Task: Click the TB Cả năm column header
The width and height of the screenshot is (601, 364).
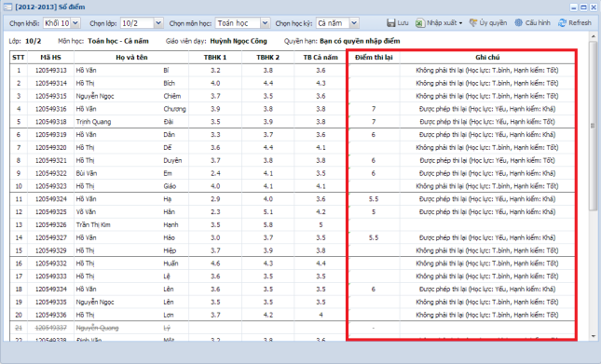Action: tap(321, 58)
